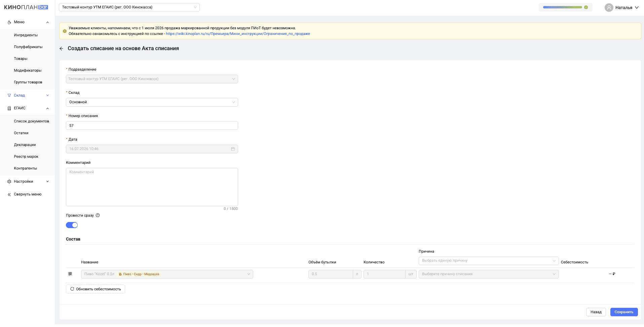Open the Склад warehouse dropdown

[152, 102]
